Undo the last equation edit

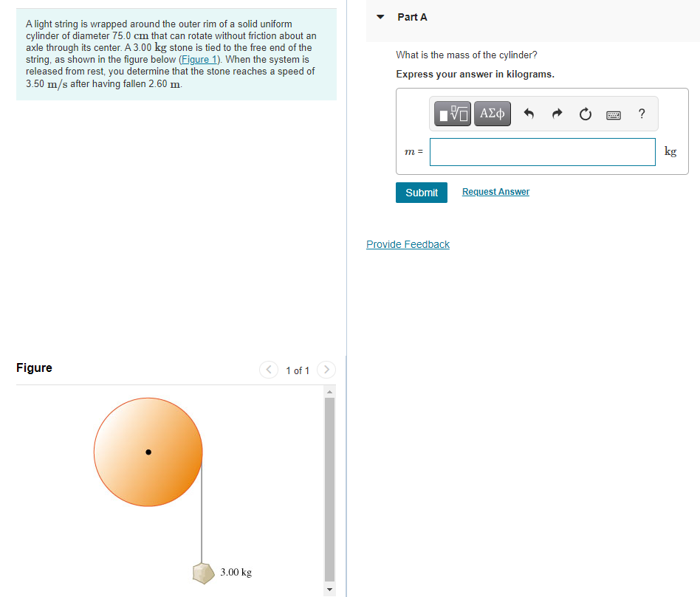(529, 114)
